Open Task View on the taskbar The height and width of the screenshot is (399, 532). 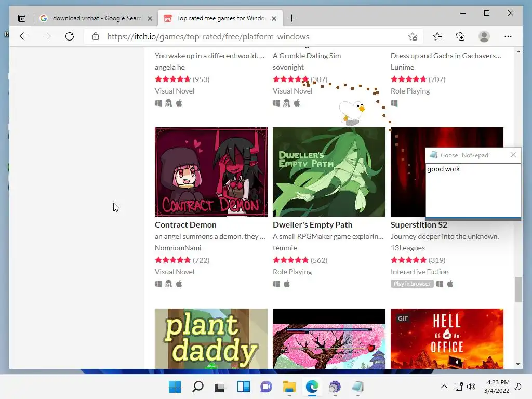tap(220, 387)
